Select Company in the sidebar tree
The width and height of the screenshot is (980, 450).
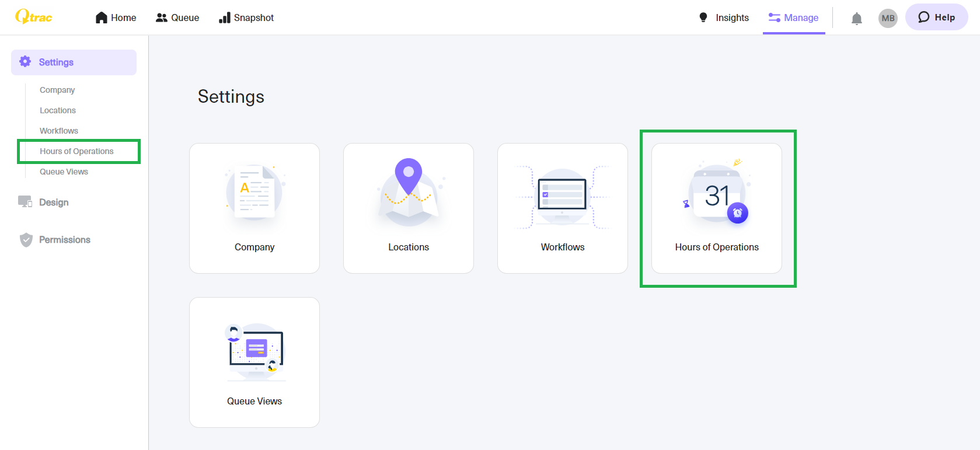(57, 90)
